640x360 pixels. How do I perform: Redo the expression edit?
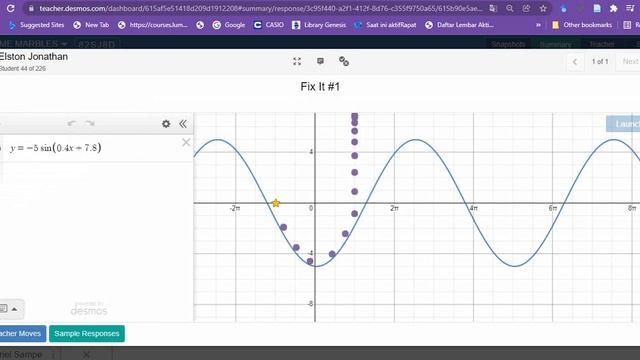click(x=90, y=123)
